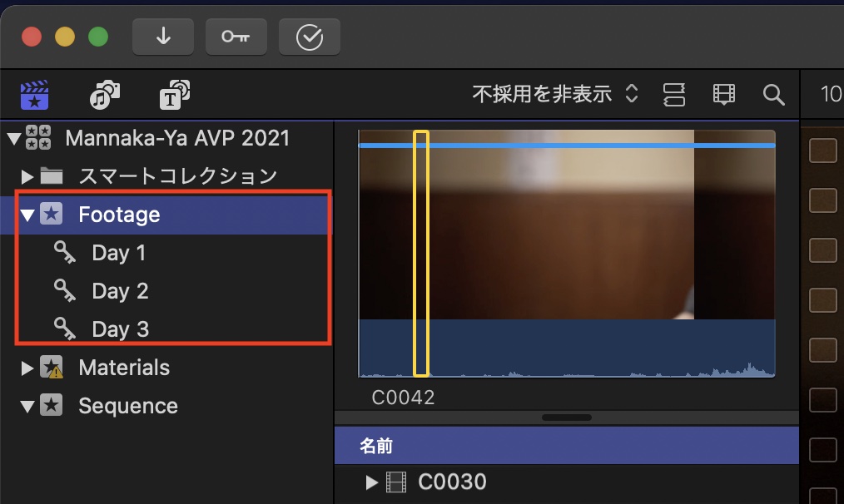Click the Materials event warning star icon
Image resolution: width=844 pixels, height=504 pixels.
pos(52,368)
